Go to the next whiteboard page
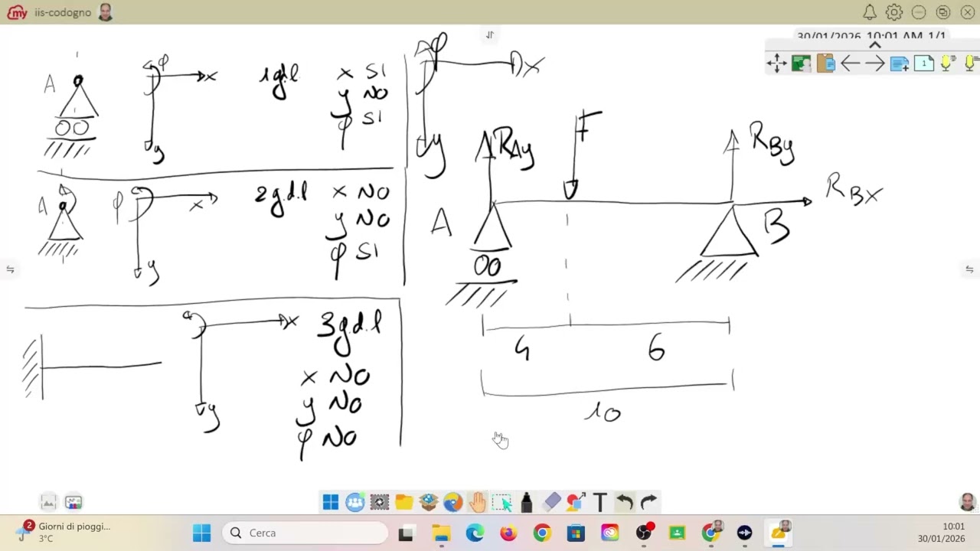Viewport: 980px width, 551px height. click(874, 64)
